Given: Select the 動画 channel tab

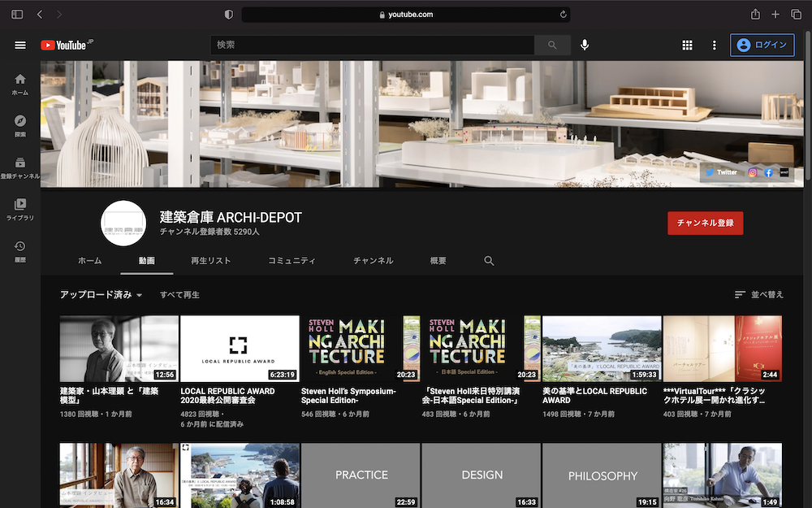Looking at the screenshot, I should click(146, 261).
